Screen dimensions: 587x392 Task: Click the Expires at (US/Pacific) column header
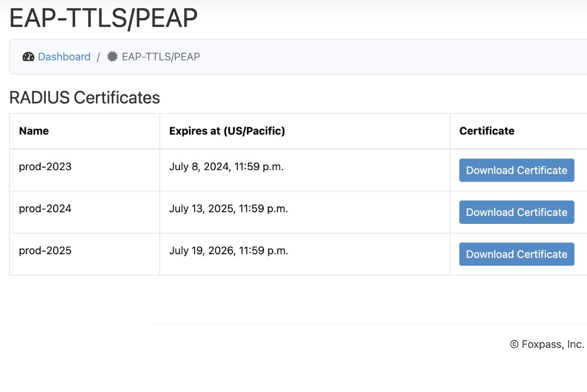point(227,131)
